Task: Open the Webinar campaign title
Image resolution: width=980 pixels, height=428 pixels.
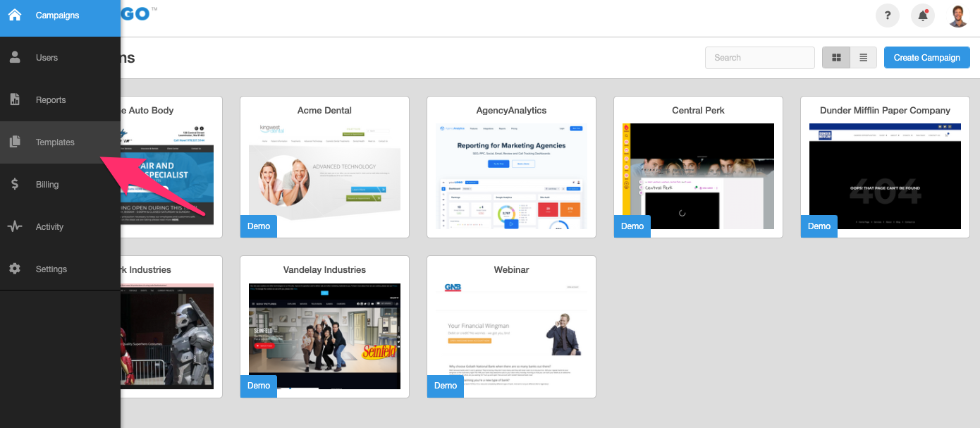Action: click(x=511, y=269)
